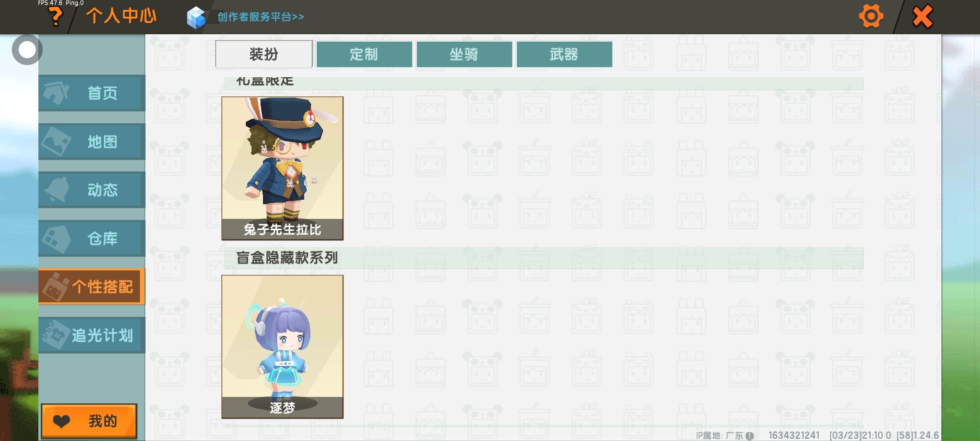Click the orange 我的 heart button
This screenshot has height=441, width=980.
pyautogui.click(x=89, y=421)
